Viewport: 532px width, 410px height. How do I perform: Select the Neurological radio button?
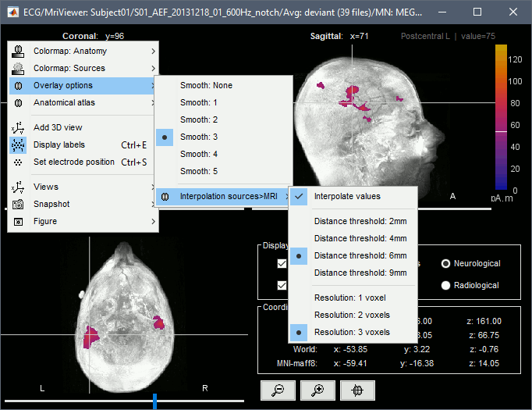447,263
